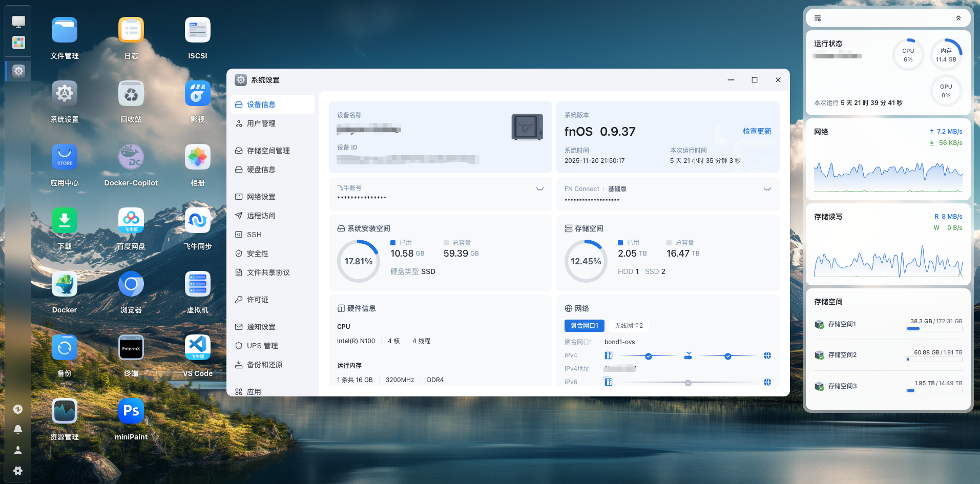Open the 回收站 recycle bin
This screenshot has width=980, height=484.
pyautogui.click(x=131, y=94)
